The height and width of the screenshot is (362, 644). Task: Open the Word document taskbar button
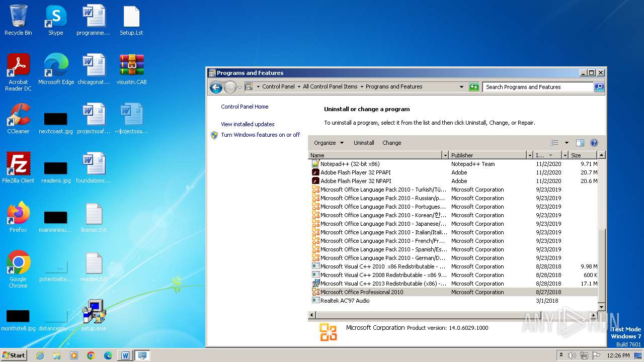[x=125, y=355]
